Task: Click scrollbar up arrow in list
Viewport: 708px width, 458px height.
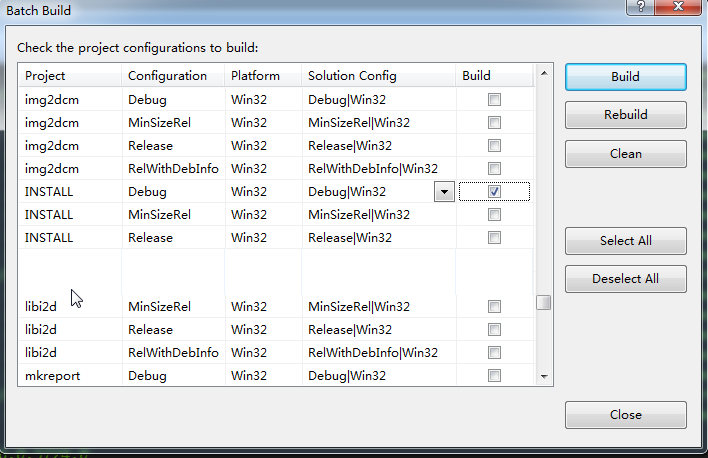Action: [x=544, y=73]
